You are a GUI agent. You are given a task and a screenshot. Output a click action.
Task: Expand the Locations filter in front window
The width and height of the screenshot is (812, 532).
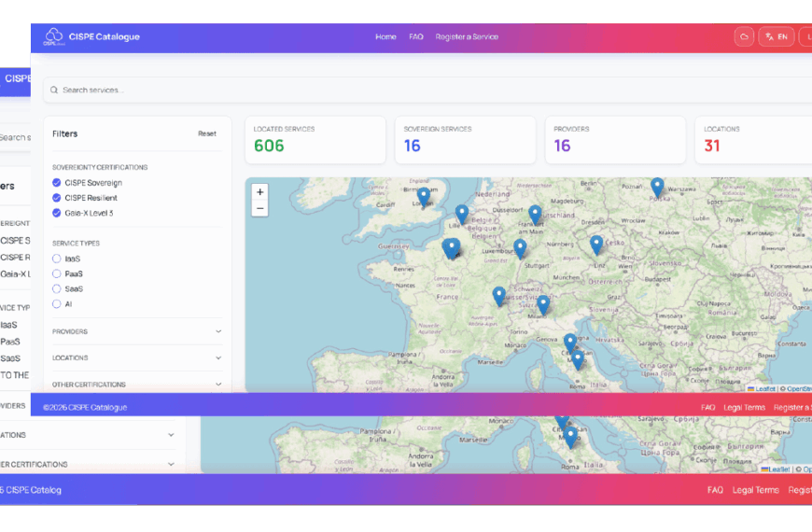tap(137, 358)
